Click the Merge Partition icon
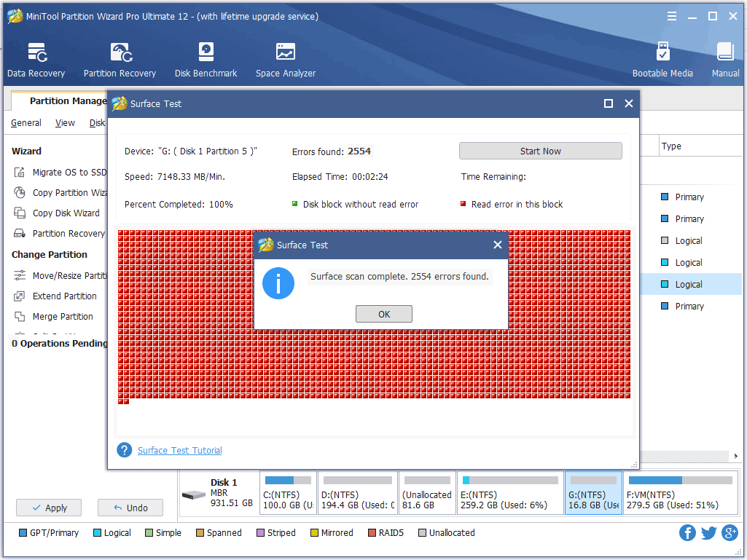This screenshot has height=560, width=747. [20, 317]
